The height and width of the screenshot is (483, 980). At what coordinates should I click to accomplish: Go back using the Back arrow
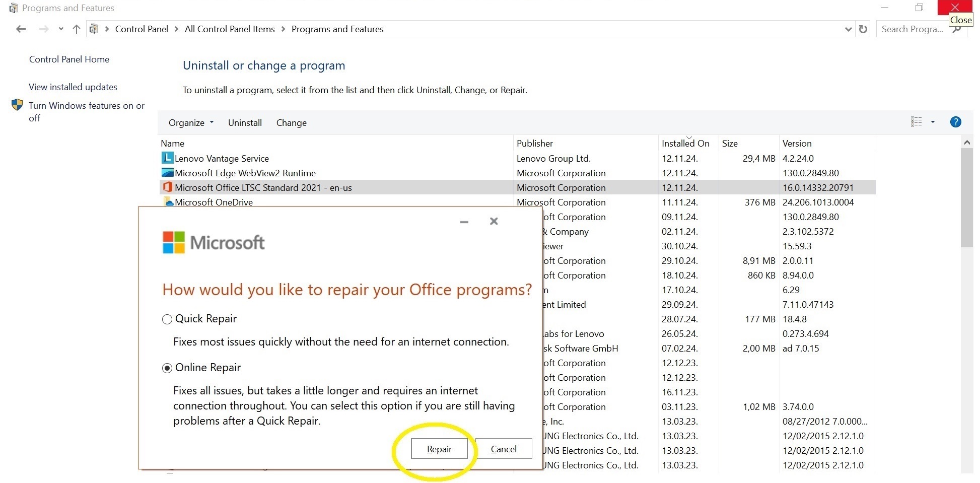point(21,29)
